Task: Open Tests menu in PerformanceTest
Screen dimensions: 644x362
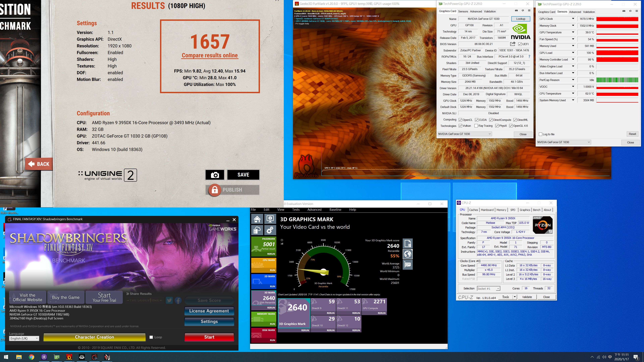Action: coord(296,210)
